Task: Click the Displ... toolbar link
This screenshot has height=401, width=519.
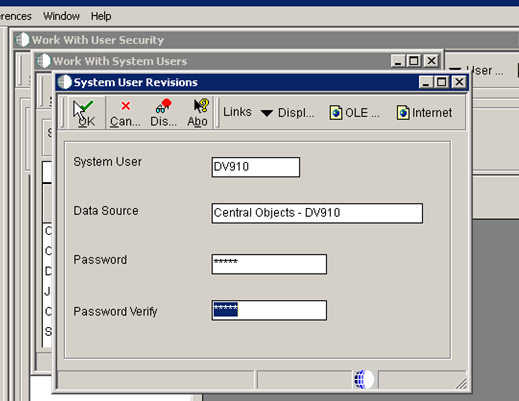Action: coord(296,113)
